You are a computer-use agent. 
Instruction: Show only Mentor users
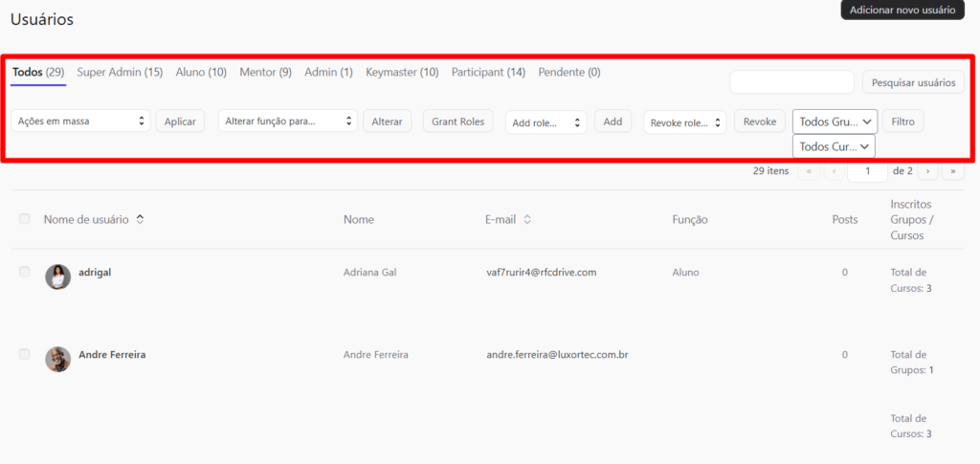[265, 72]
